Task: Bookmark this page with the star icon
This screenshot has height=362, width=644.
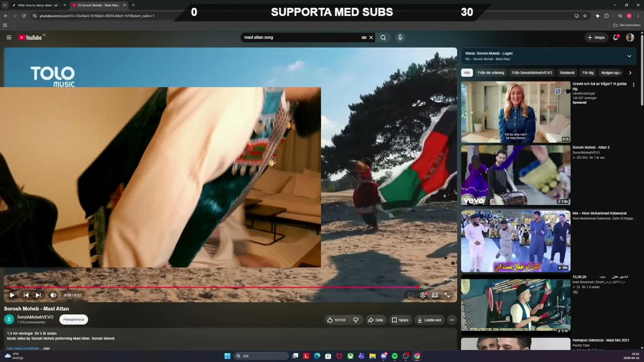Action: pyautogui.click(x=585, y=16)
